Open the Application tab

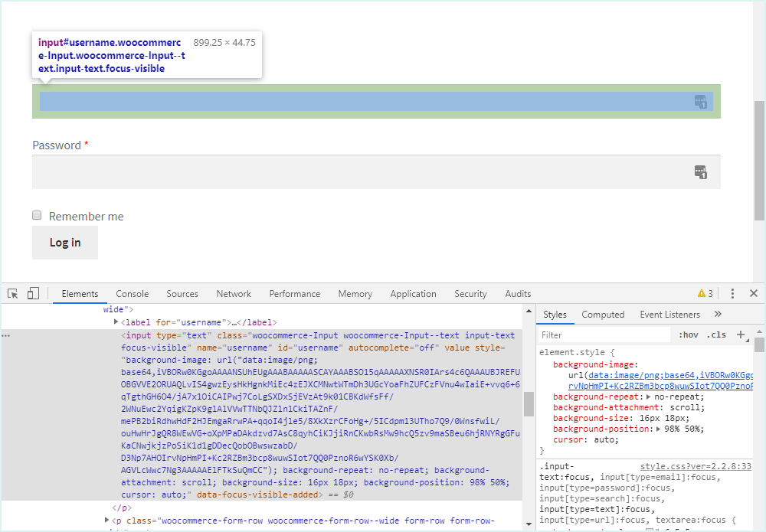tap(413, 294)
